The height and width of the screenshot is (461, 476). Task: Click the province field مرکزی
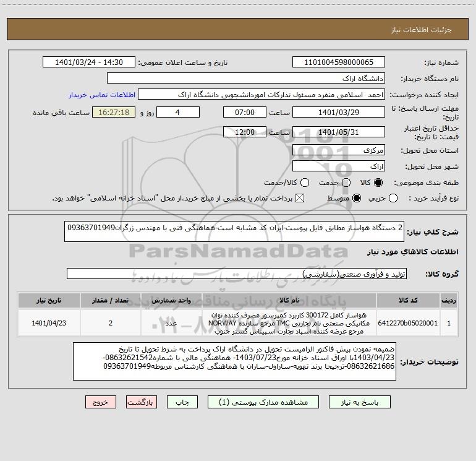(x=339, y=150)
